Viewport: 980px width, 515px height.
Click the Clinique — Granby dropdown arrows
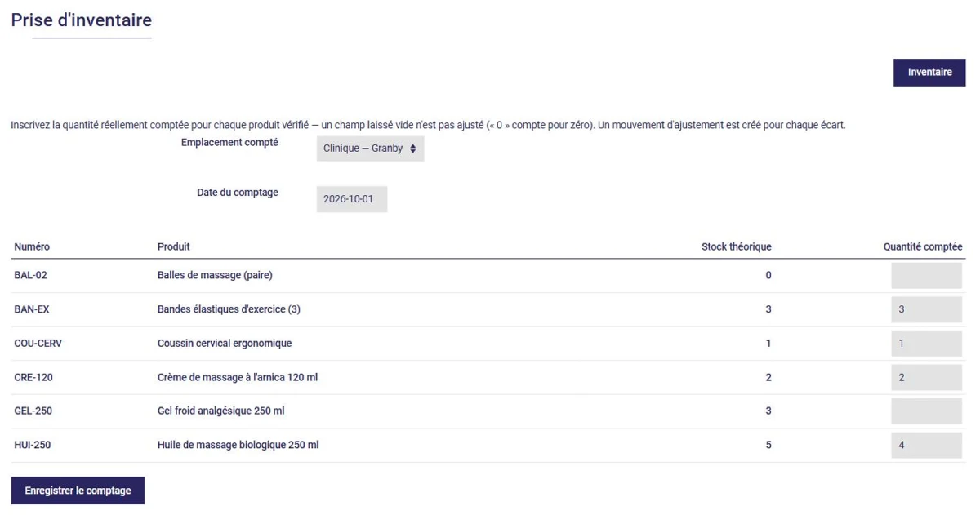(412, 149)
